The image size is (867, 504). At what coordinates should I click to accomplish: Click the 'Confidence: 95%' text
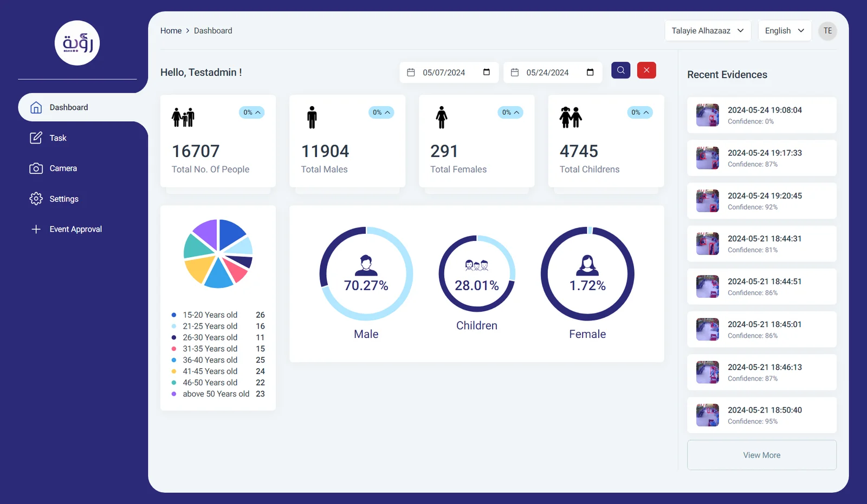pos(753,421)
